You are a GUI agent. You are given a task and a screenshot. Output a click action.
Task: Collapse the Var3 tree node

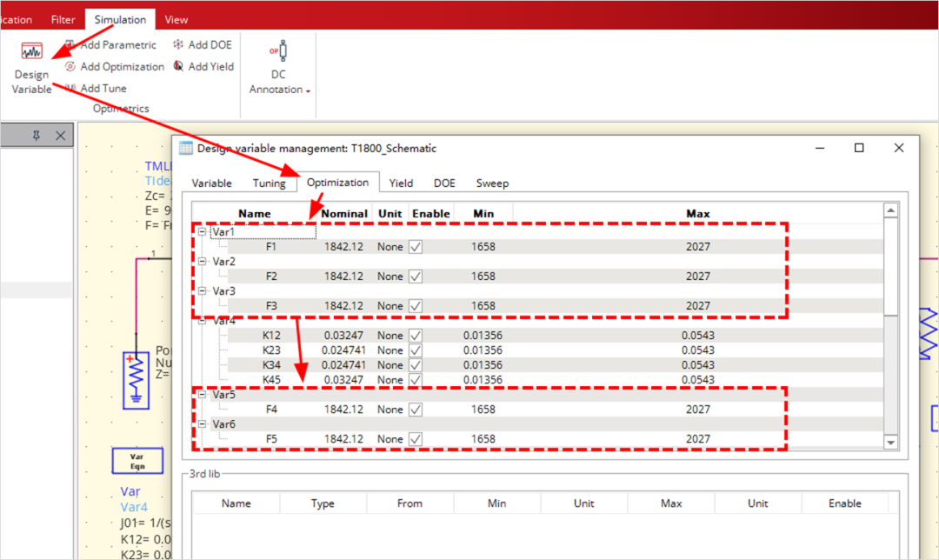[x=203, y=291]
